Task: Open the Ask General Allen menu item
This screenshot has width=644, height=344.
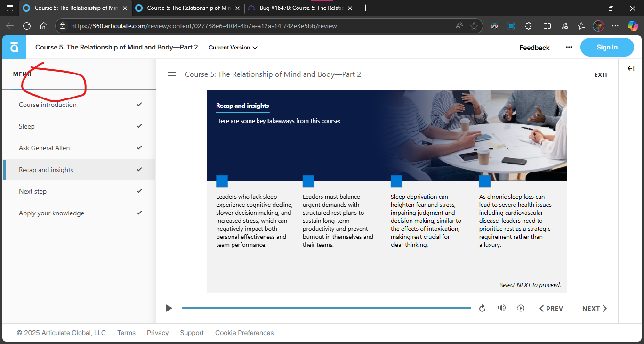Action: pyautogui.click(x=79, y=148)
